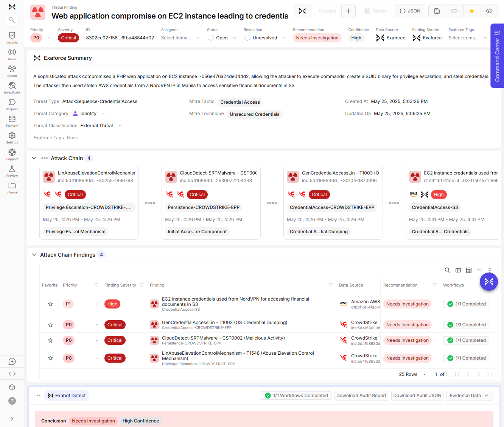Open the floating Exabot assistant button

pyautogui.click(x=489, y=282)
